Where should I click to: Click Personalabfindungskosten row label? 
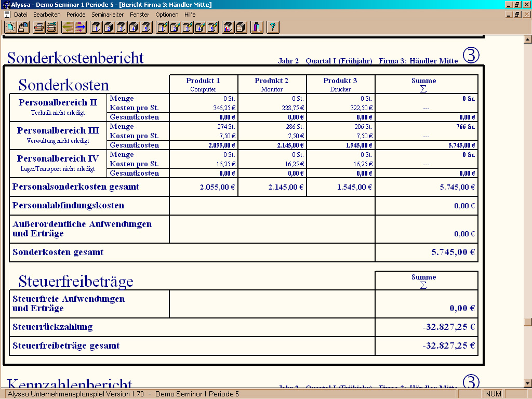point(68,205)
